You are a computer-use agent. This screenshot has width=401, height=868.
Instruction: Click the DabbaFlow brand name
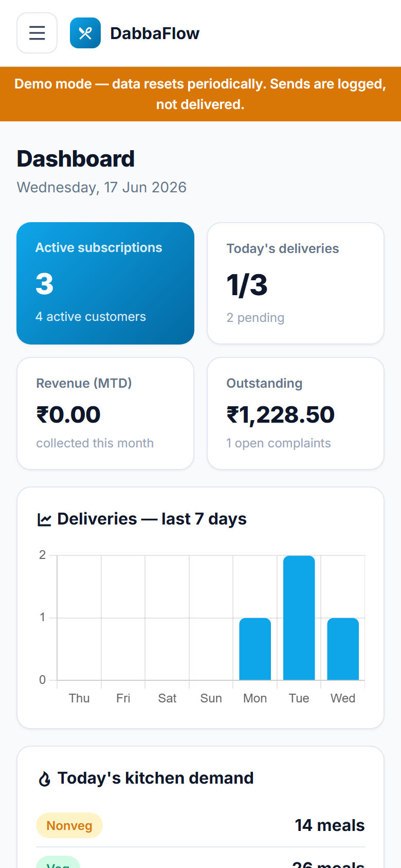point(155,33)
